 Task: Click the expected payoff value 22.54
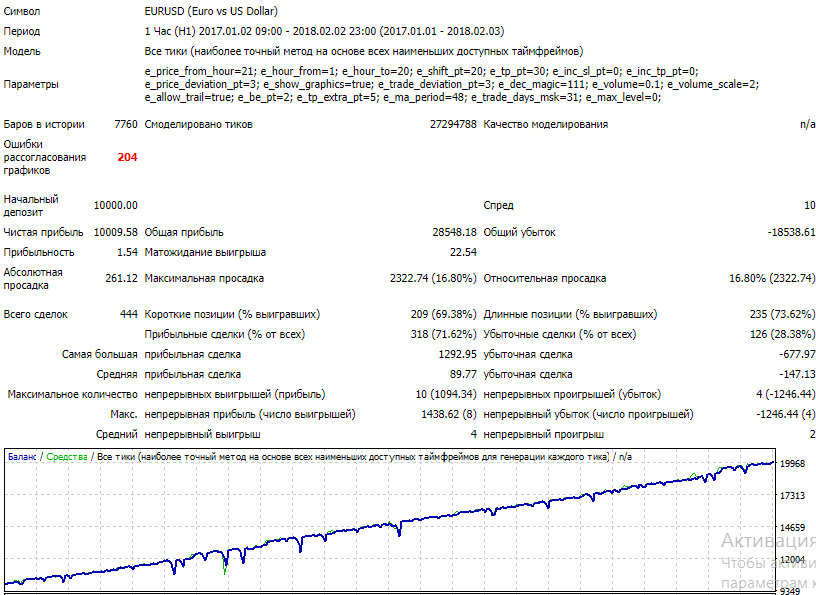463,252
